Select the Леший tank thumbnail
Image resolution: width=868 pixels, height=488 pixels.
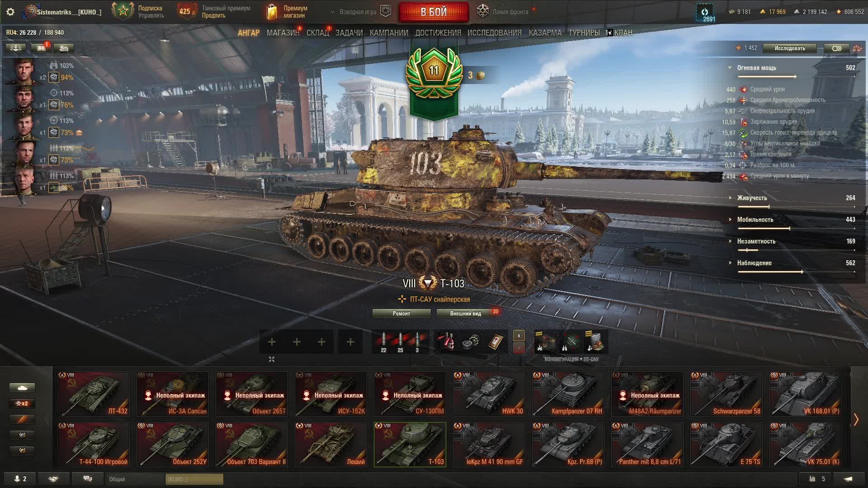[331, 444]
